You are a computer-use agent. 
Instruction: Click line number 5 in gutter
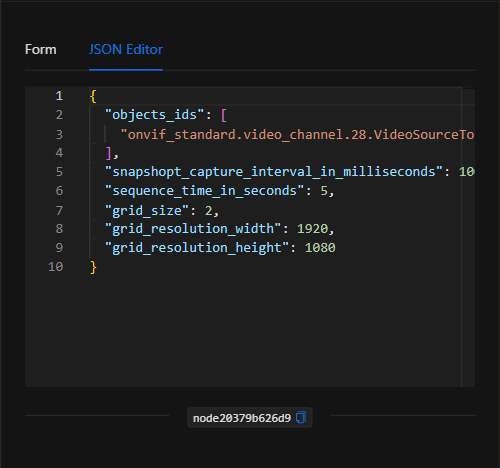coord(59,172)
